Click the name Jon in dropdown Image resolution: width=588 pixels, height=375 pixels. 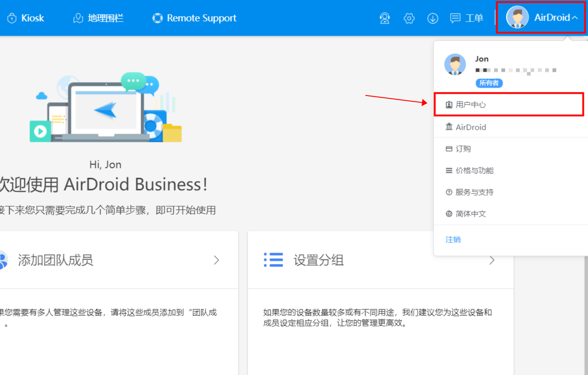[x=482, y=59]
